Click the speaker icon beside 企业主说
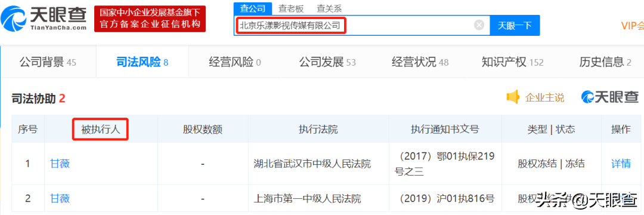Screen dimensions: 644x215 coord(513,97)
